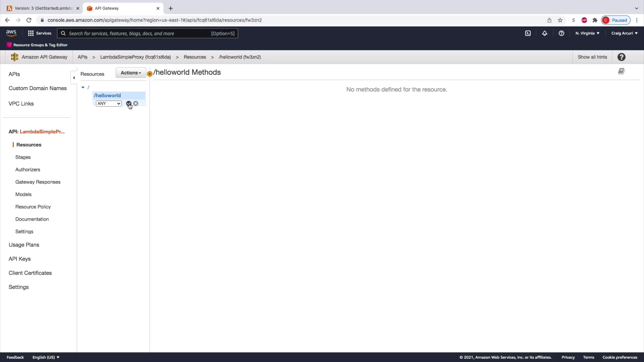The width and height of the screenshot is (644, 362).
Task: Select the /helloworld resource
Action: click(x=119, y=95)
